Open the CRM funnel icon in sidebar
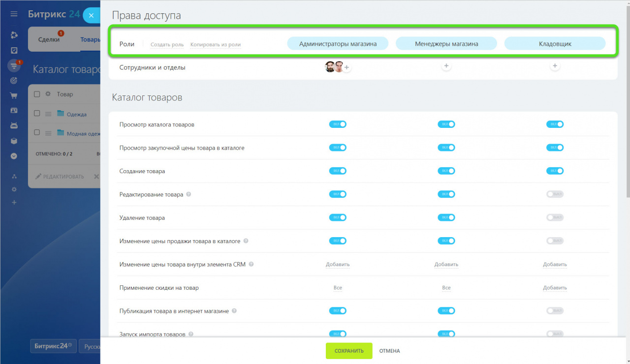630x364 pixels. point(14,65)
